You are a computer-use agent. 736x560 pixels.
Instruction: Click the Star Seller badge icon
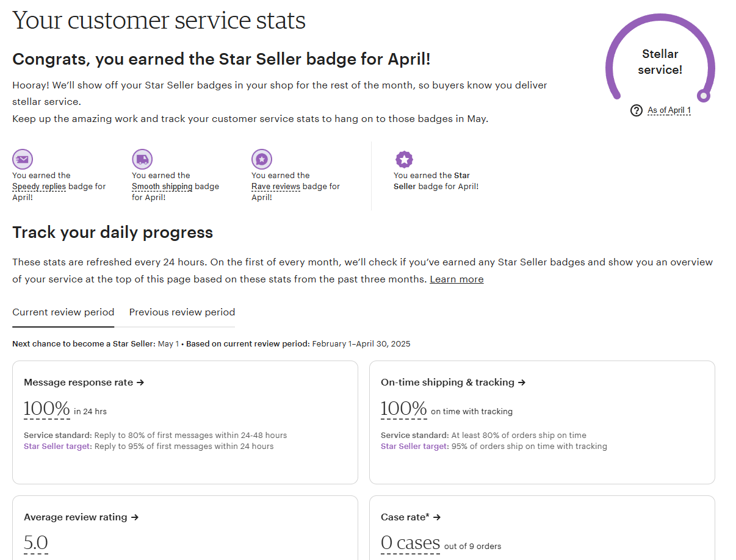point(404,160)
